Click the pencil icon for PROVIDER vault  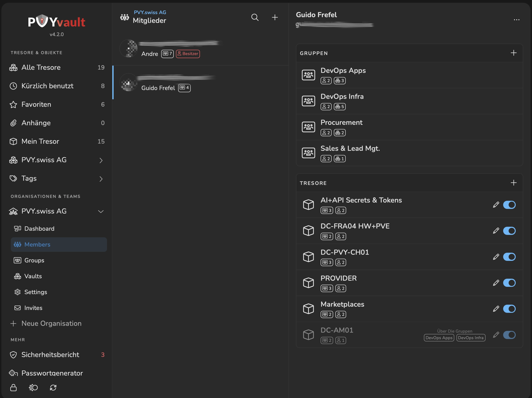[496, 283]
